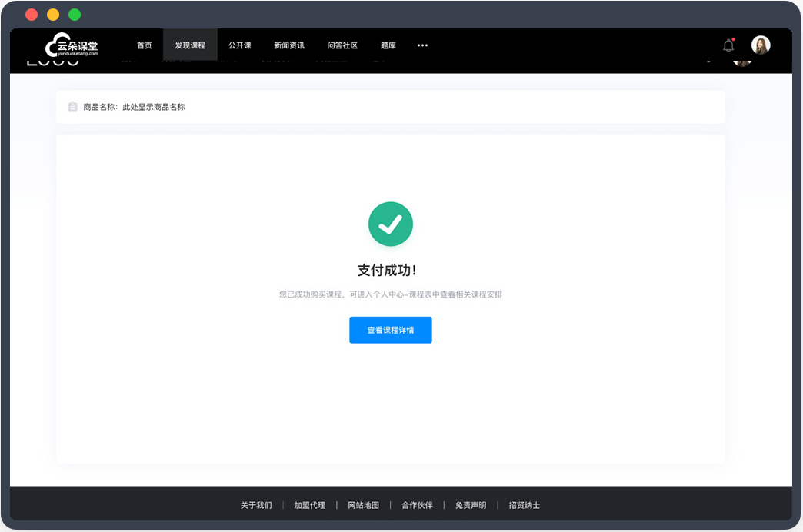Click the product name clipboard icon

pos(73,107)
